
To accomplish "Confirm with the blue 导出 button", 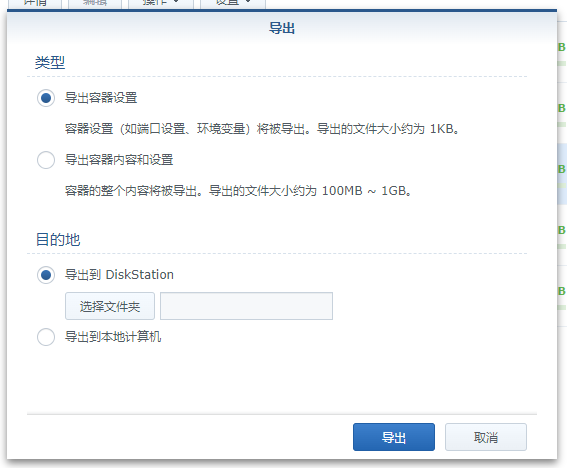I will pos(394,437).
